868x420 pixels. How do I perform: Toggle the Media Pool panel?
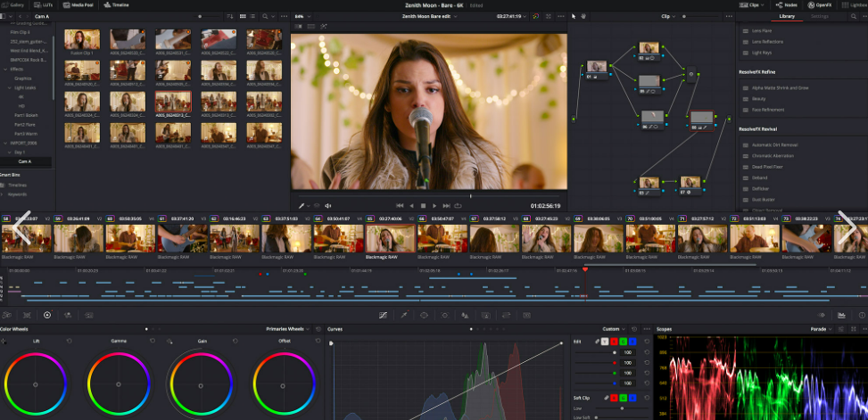[78, 4]
